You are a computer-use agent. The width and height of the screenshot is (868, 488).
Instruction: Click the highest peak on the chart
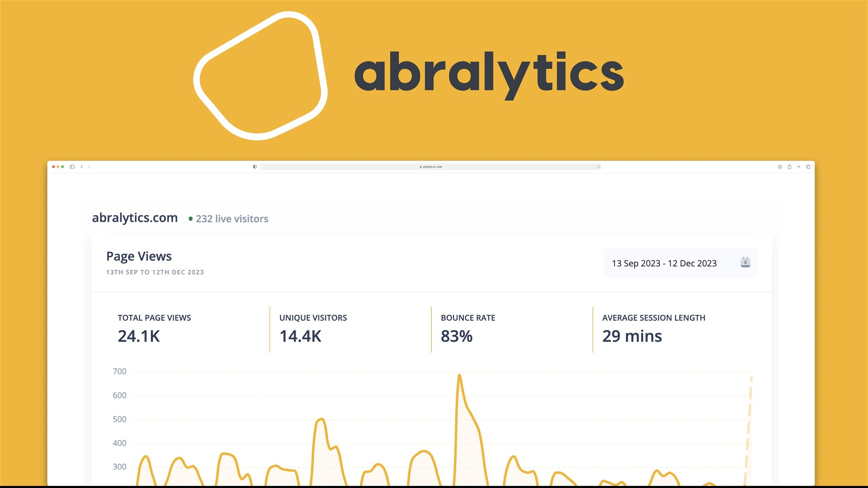(459, 376)
